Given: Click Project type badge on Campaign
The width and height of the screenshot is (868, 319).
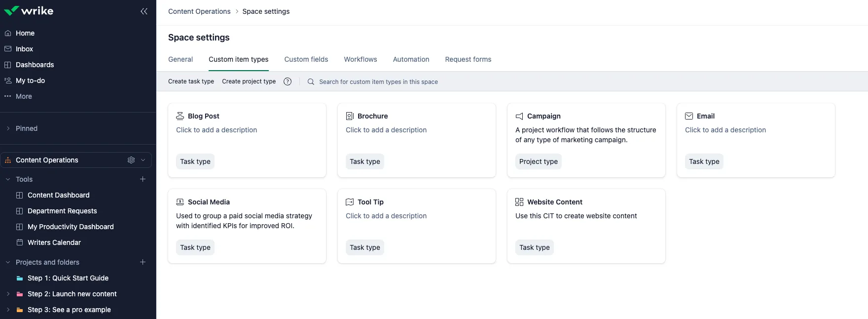Looking at the screenshot, I should coord(539,161).
